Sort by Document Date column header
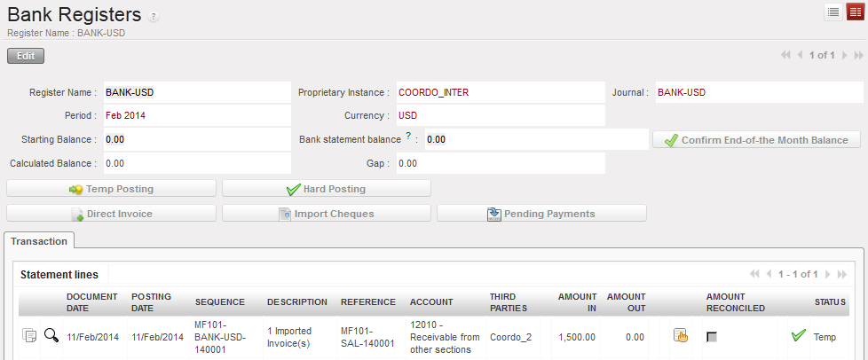 90,301
